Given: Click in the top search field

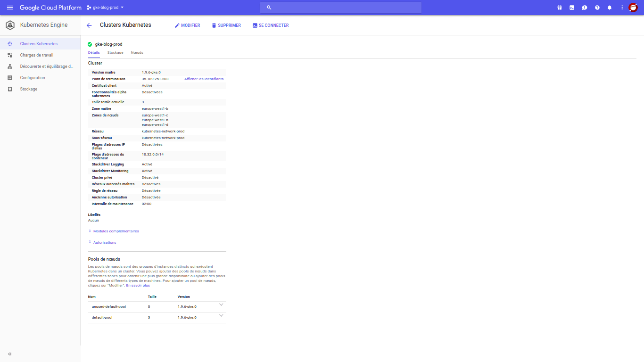Looking at the screenshot, I should tap(340, 8).
